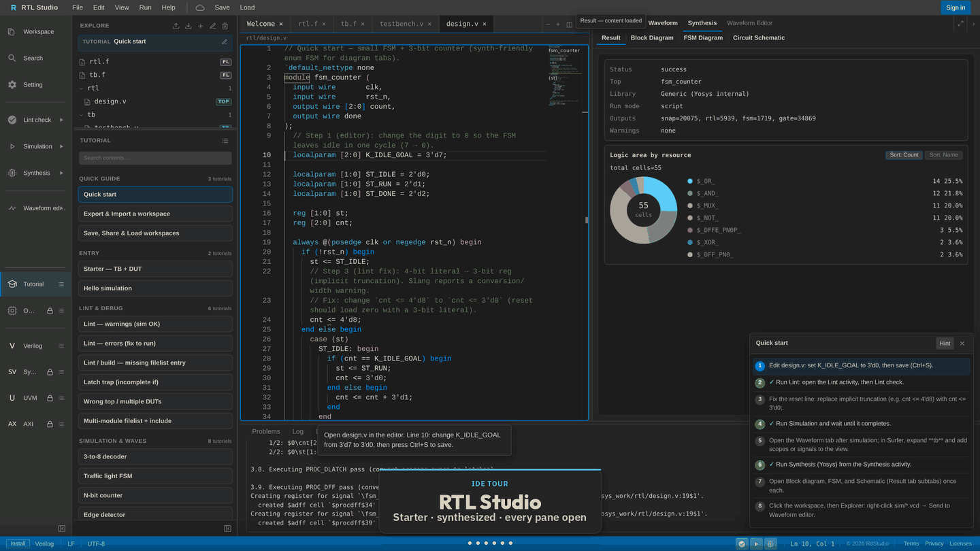Open the list menu beside UVM
This screenshot has width=980, height=551.
click(61, 398)
